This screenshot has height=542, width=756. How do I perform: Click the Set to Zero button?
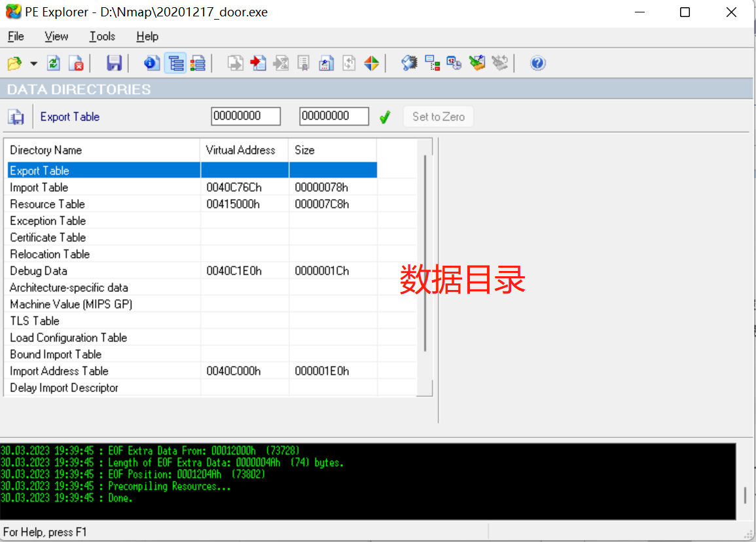(439, 117)
